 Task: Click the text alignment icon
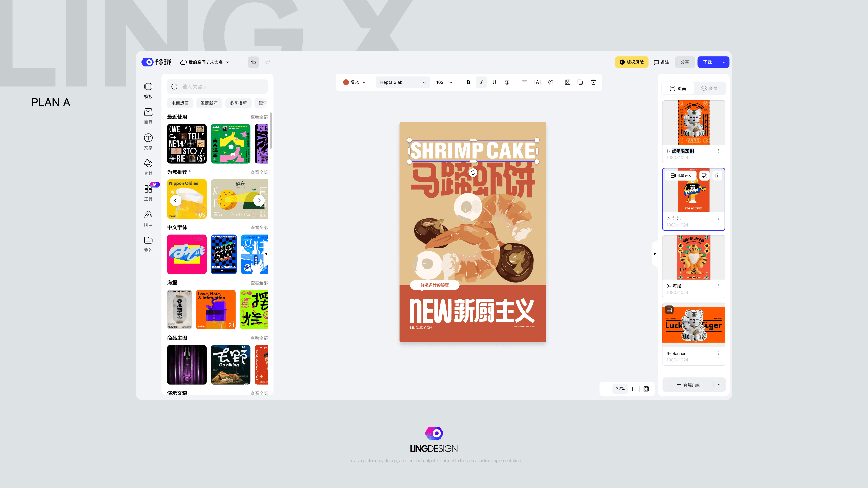524,82
